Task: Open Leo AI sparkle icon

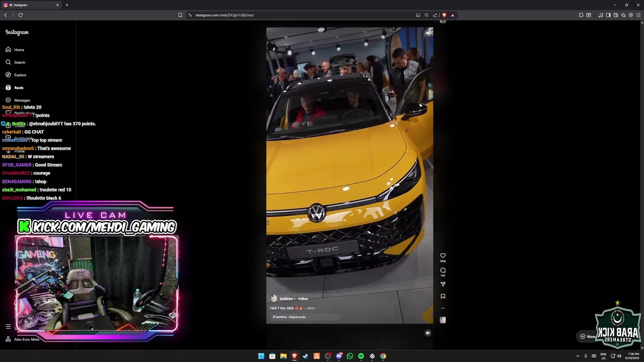Action: tap(623, 15)
